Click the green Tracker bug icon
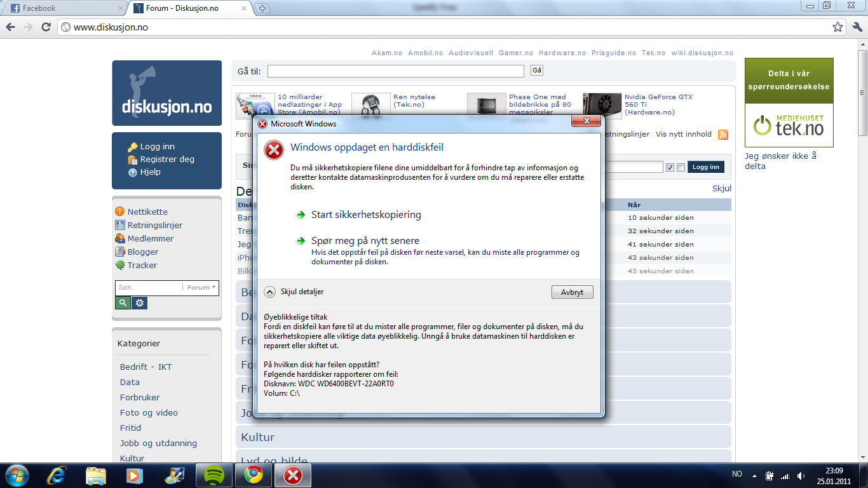The image size is (868, 488). click(x=120, y=265)
